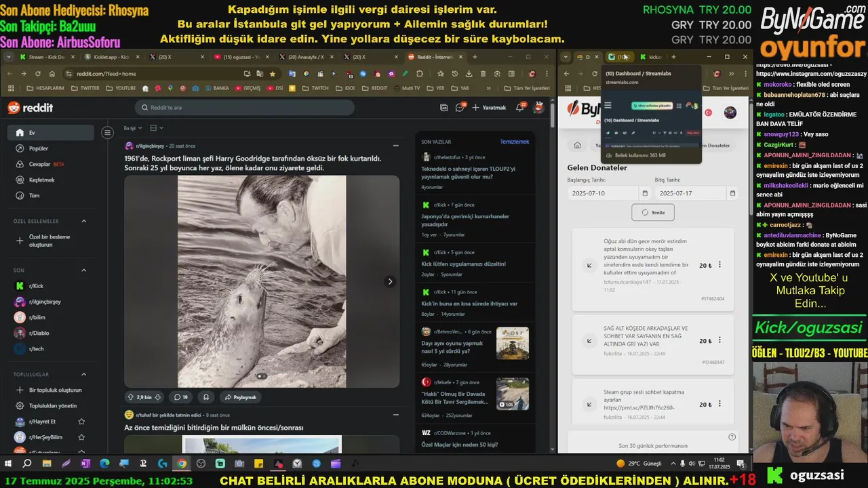This screenshot has height=488, width=868.
Task: Open Windows Start menu
Action: click(9, 464)
